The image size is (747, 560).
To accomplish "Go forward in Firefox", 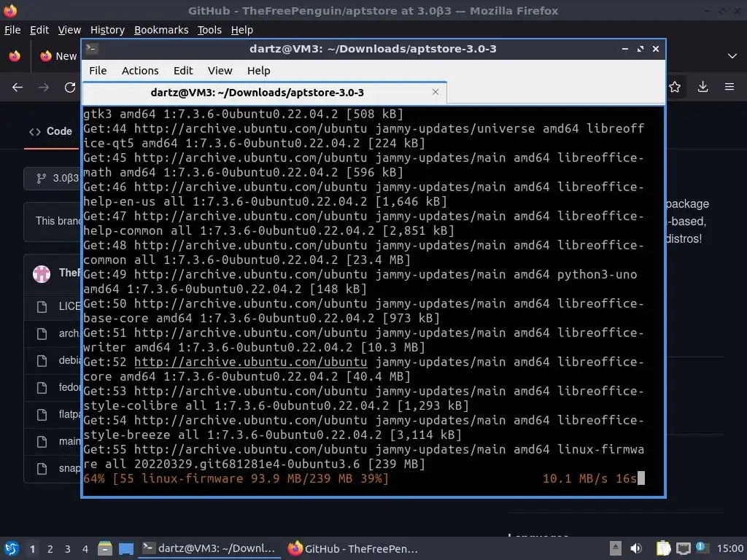I will tap(44, 87).
